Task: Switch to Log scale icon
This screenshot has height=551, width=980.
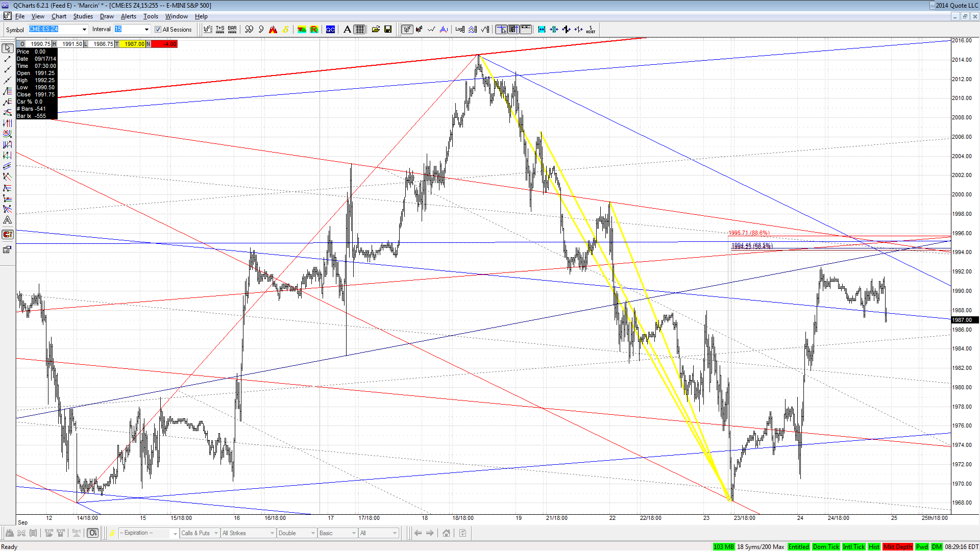Action: click(x=460, y=30)
